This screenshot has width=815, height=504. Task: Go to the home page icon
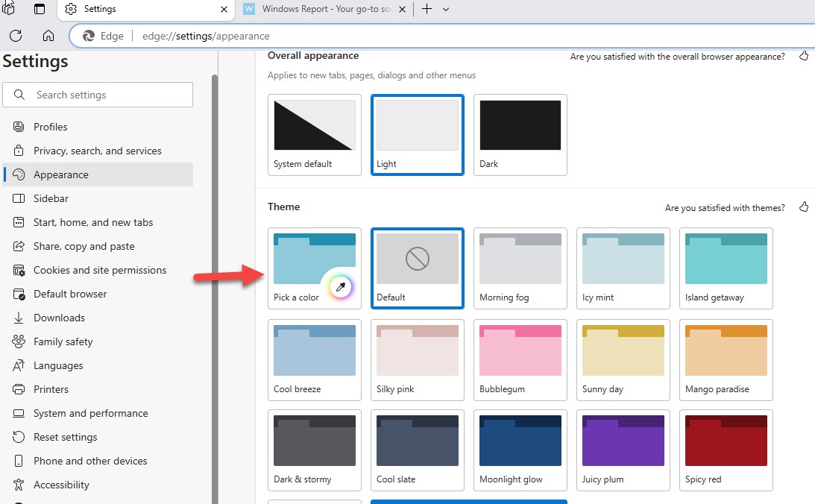click(x=48, y=35)
